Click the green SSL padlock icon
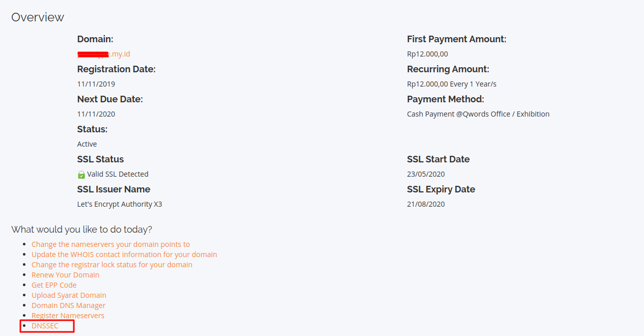Screen dimensions: 644x336 click(x=81, y=175)
